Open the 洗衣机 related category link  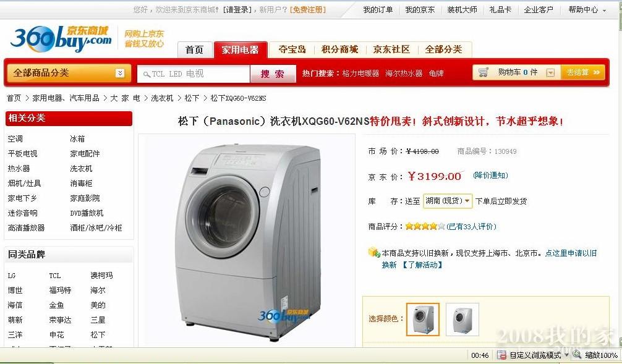tap(81, 169)
